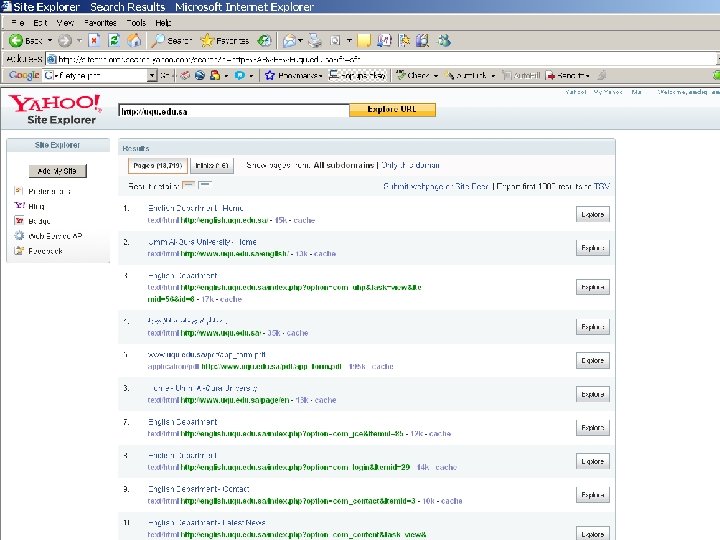This screenshot has width=720, height=540.
Task: Expand the Send to dropdown arrow
Action: coord(587,76)
